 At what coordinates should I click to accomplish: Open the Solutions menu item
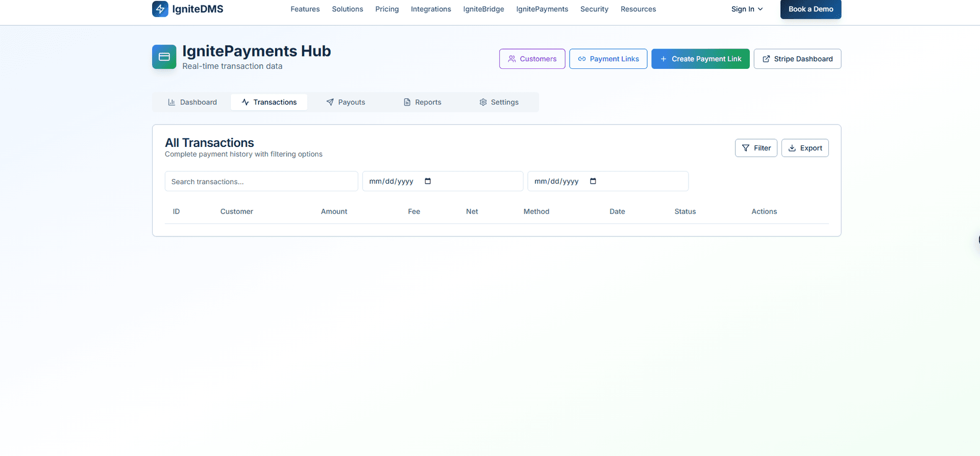click(348, 9)
